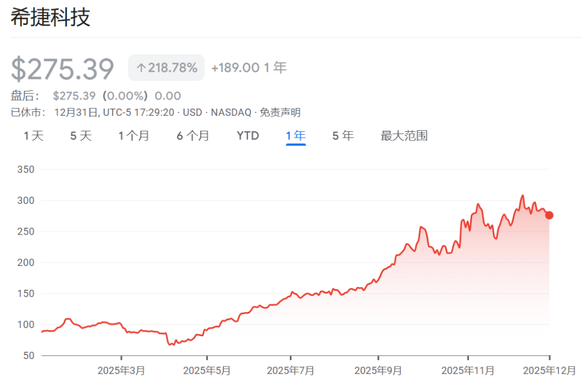The height and width of the screenshot is (392, 582).
Task: Open the 5年 chart view
Action: coord(343,136)
